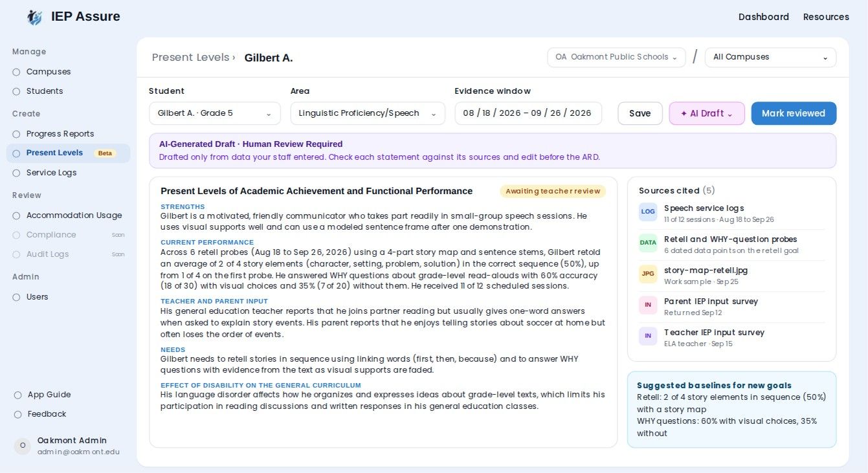Go to Resources in top navigation

(x=826, y=17)
